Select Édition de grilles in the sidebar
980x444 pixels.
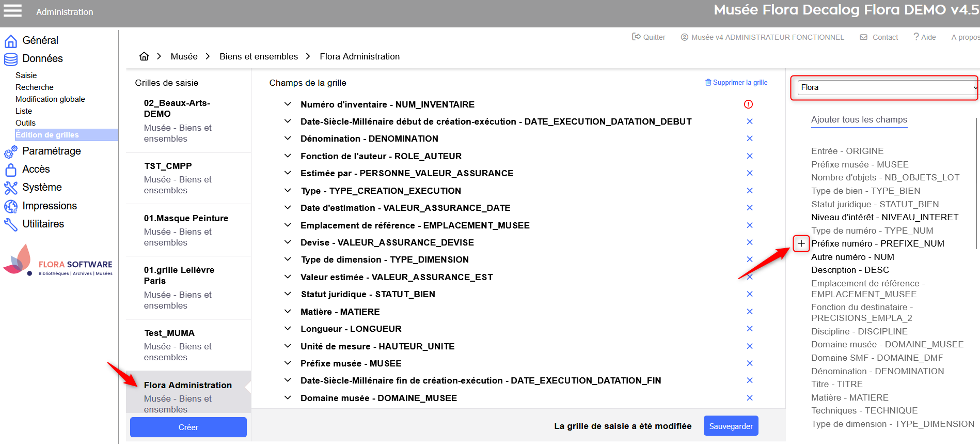click(48, 135)
